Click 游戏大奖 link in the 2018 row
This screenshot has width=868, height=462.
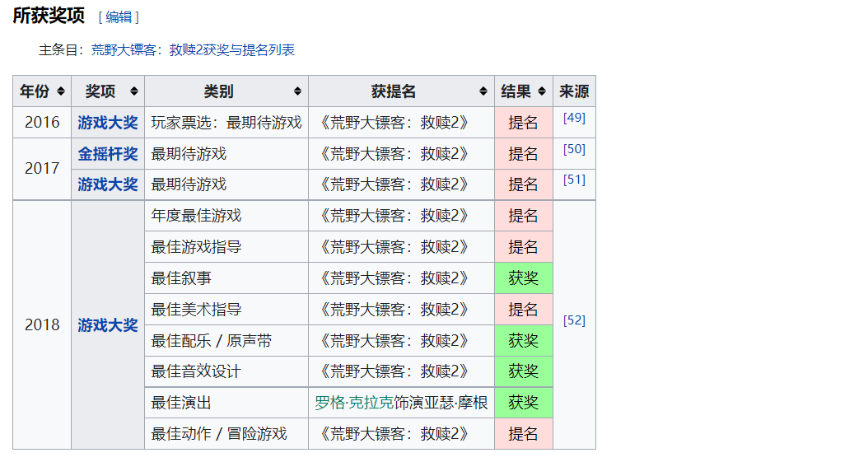click(108, 325)
